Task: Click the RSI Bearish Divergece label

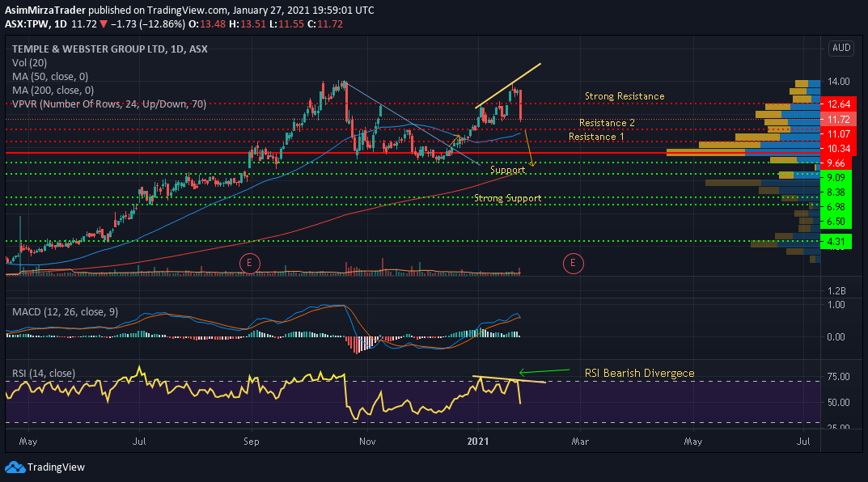Action: click(639, 373)
